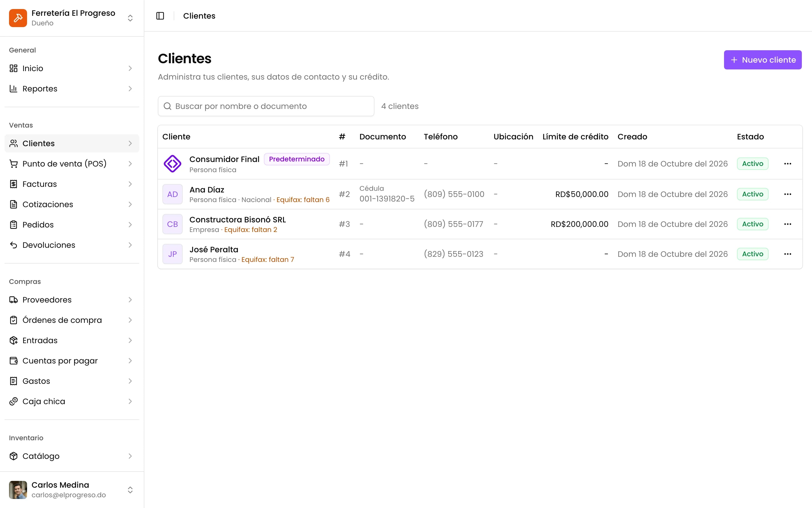The height and width of the screenshot is (508, 812).
Task: Click the Facturas receipt icon
Action: 14,184
